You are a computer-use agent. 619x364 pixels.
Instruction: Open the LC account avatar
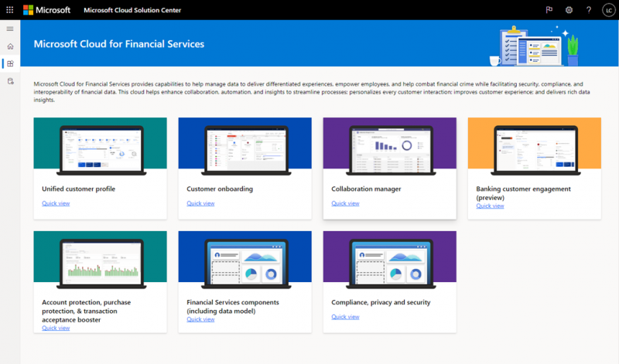[609, 10]
